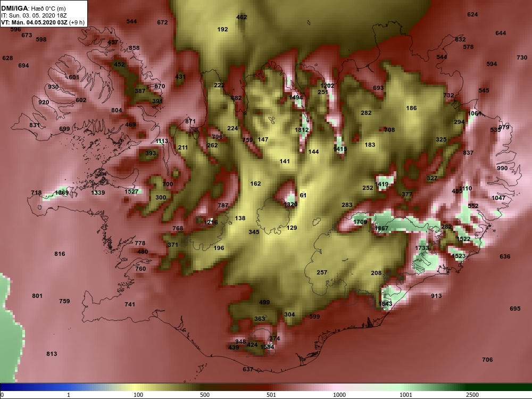This screenshot has width=532, height=399.
Task: Select the 1001 label on the color scale
Action: [x=406, y=395]
